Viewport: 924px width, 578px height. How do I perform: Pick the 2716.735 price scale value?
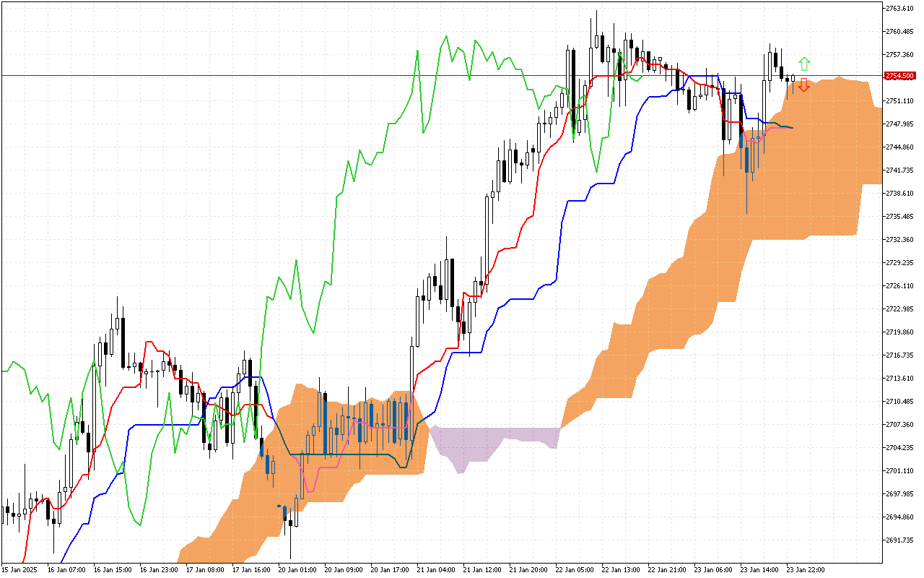click(900, 355)
